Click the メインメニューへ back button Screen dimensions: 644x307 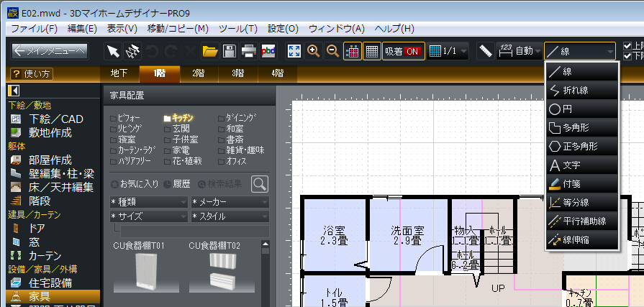[x=50, y=51]
